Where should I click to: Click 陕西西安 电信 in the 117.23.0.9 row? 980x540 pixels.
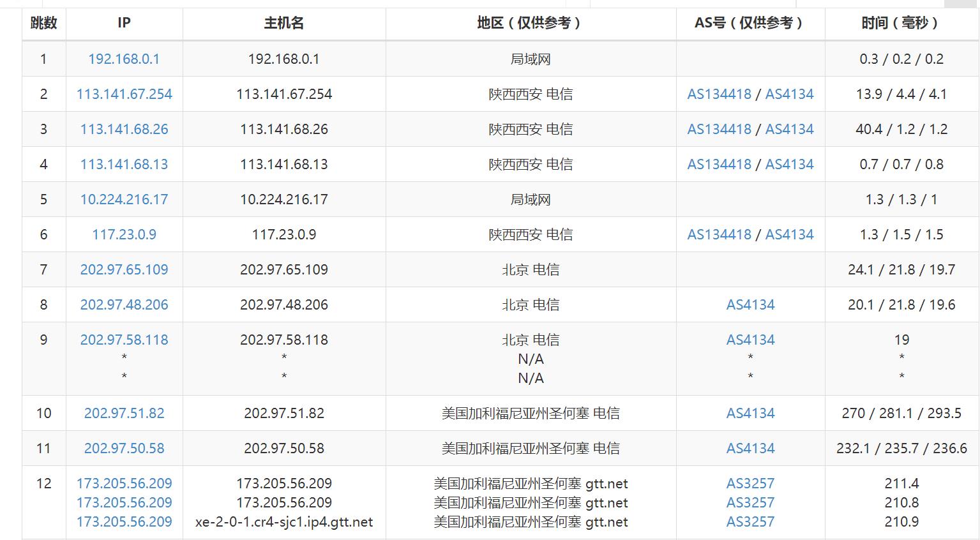(531, 234)
